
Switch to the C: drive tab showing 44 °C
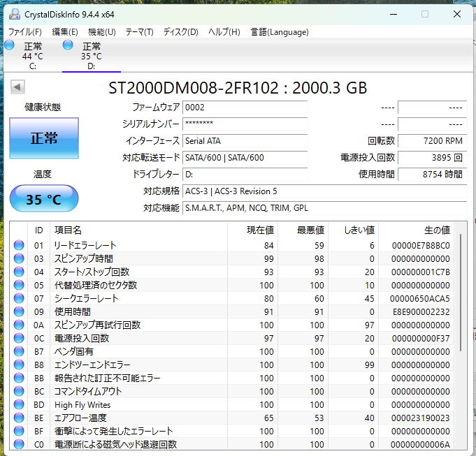[33, 55]
